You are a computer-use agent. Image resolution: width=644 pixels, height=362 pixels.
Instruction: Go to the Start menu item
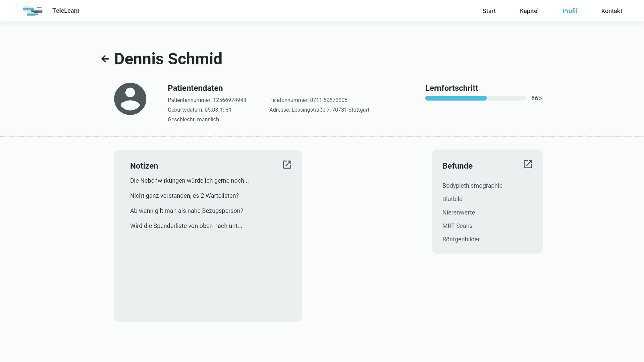pos(489,11)
